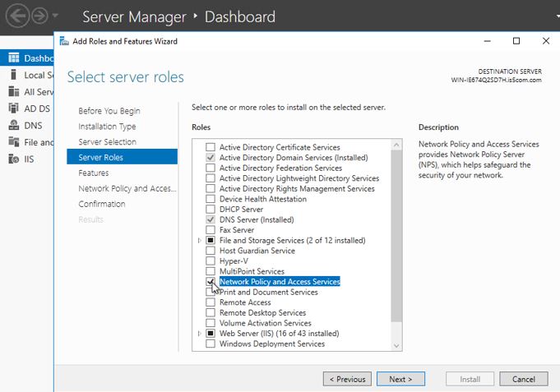Click the roles list scrollbar thumb
560x392 pixels.
coord(396,236)
